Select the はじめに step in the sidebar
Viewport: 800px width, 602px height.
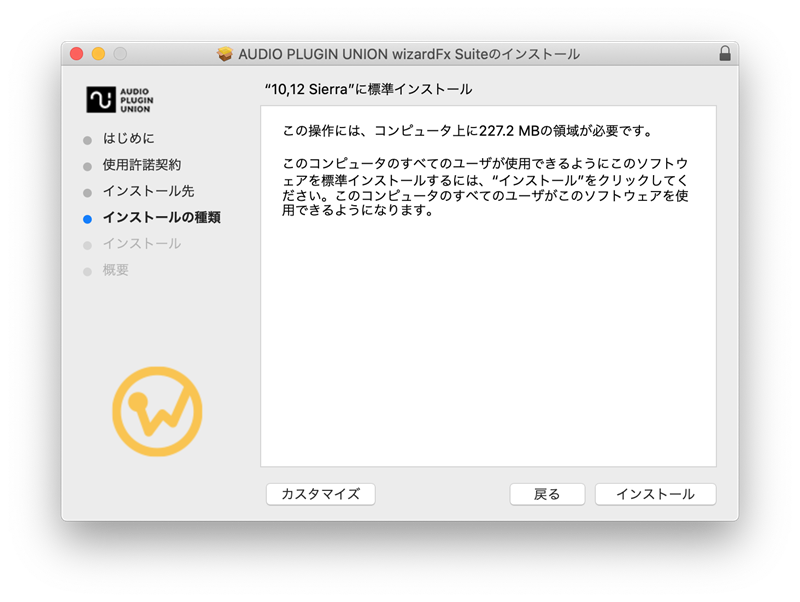click(x=129, y=138)
